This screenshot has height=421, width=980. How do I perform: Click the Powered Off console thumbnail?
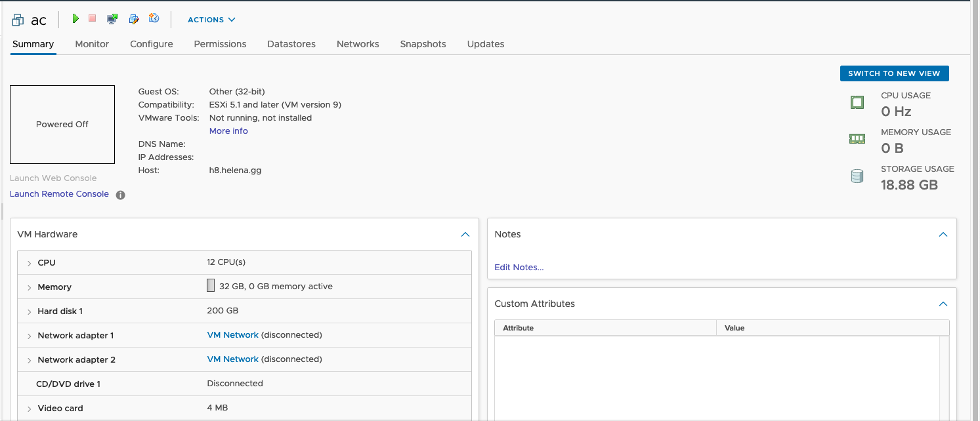(x=62, y=125)
